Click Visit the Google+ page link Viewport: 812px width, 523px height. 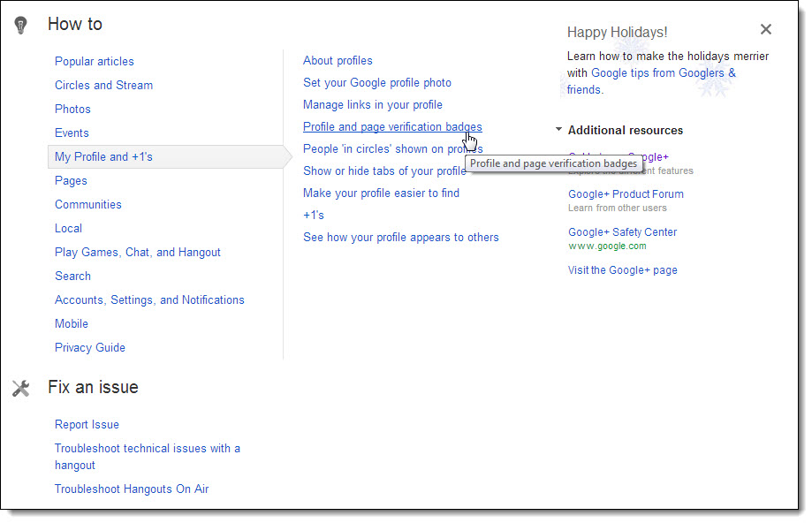coord(622,270)
